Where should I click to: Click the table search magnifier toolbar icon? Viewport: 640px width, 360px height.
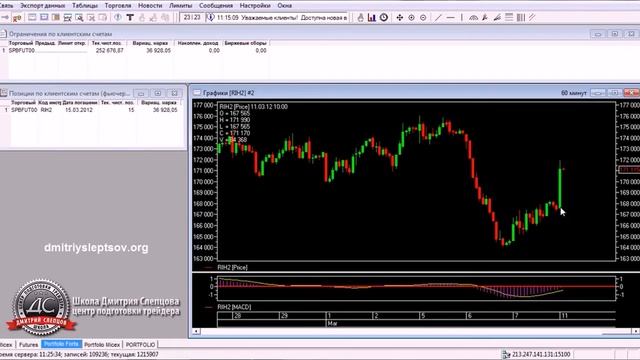(79, 18)
